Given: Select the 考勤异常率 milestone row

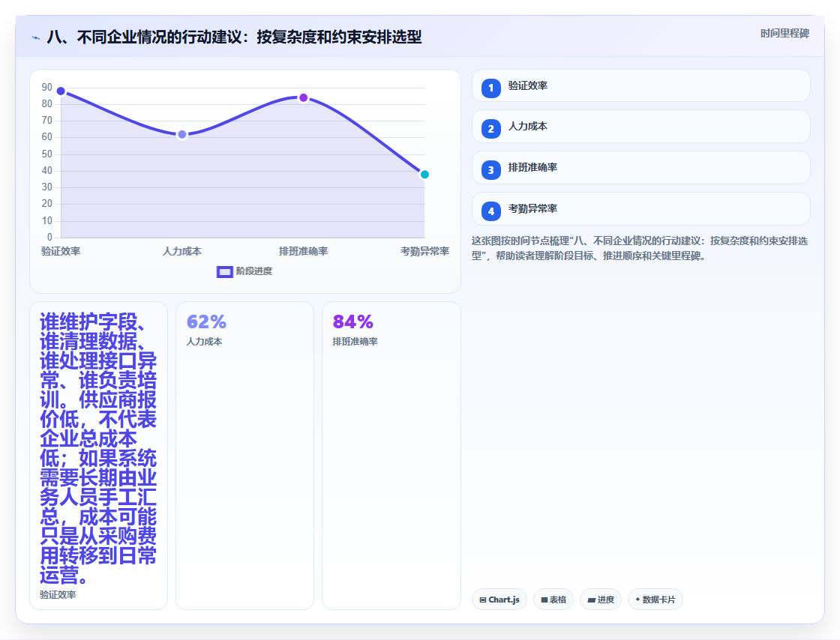Looking at the screenshot, I should 640,208.
